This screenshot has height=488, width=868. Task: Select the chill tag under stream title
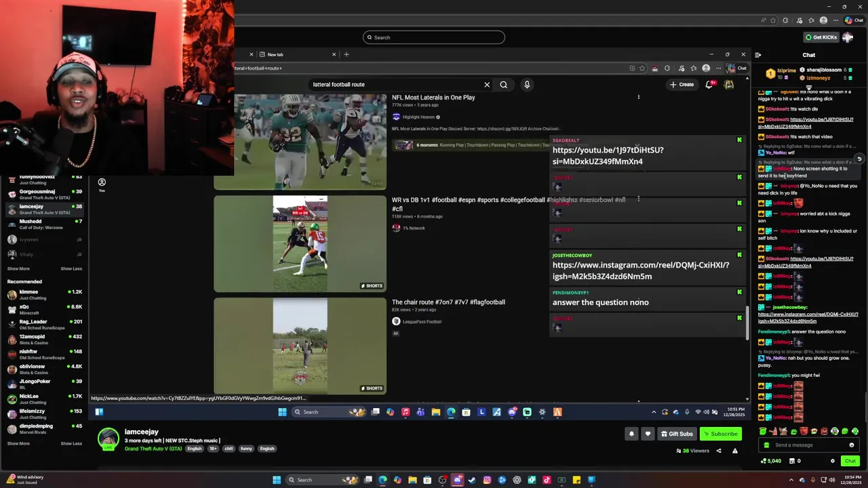[x=229, y=449]
